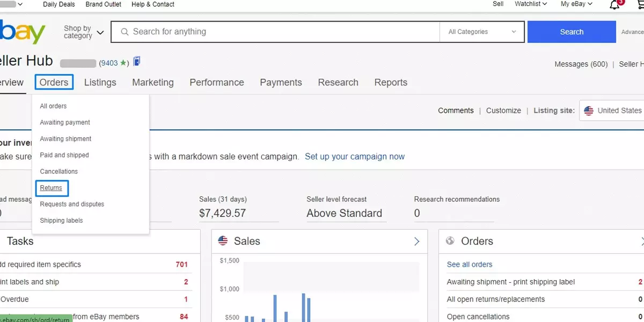Image resolution: width=644 pixels, height=322 pixels.
Task: Click the Above Standard seller level
Action: click(345, 213)
